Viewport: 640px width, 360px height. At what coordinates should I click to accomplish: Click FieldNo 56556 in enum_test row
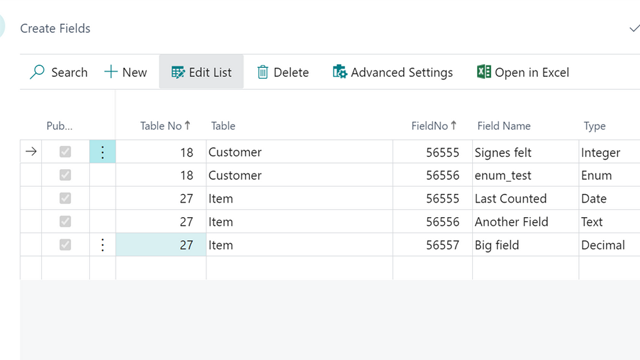coord(433,175)
